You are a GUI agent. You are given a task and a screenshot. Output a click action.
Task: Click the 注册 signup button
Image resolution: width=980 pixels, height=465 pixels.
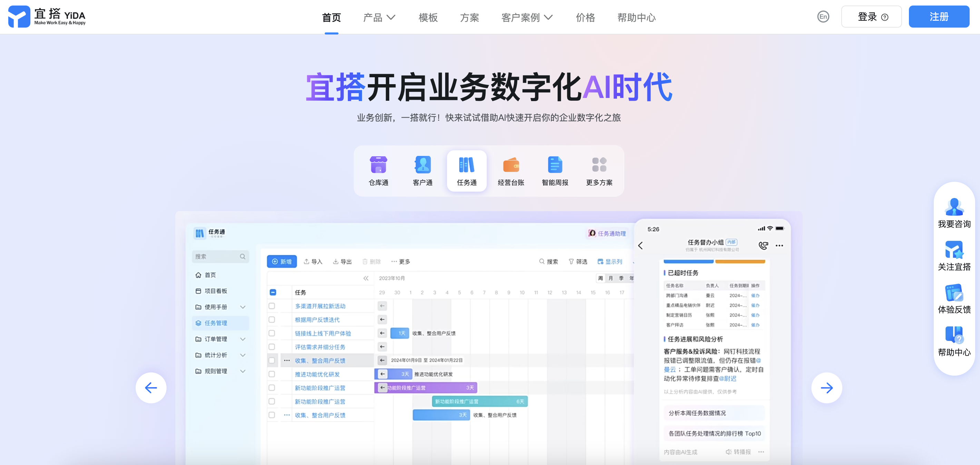coord(939,16)
